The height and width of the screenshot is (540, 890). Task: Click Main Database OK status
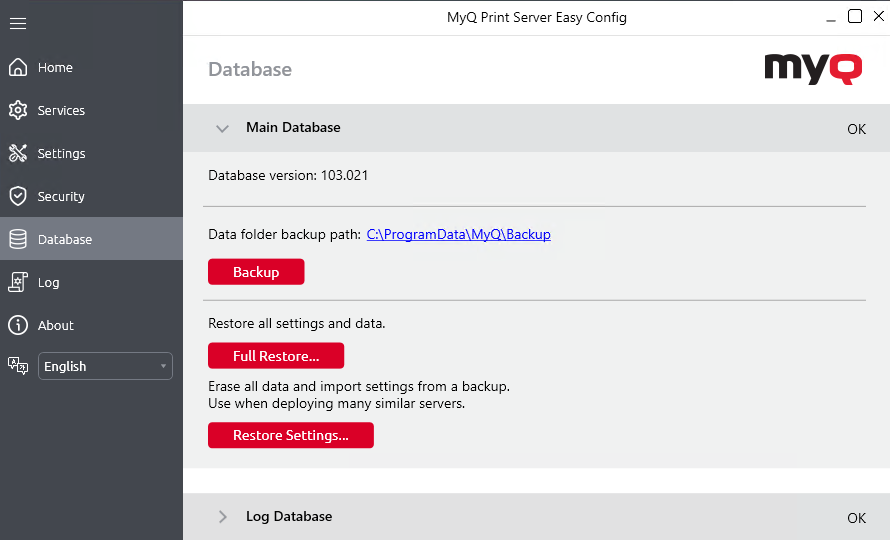[x=857, y=129]
